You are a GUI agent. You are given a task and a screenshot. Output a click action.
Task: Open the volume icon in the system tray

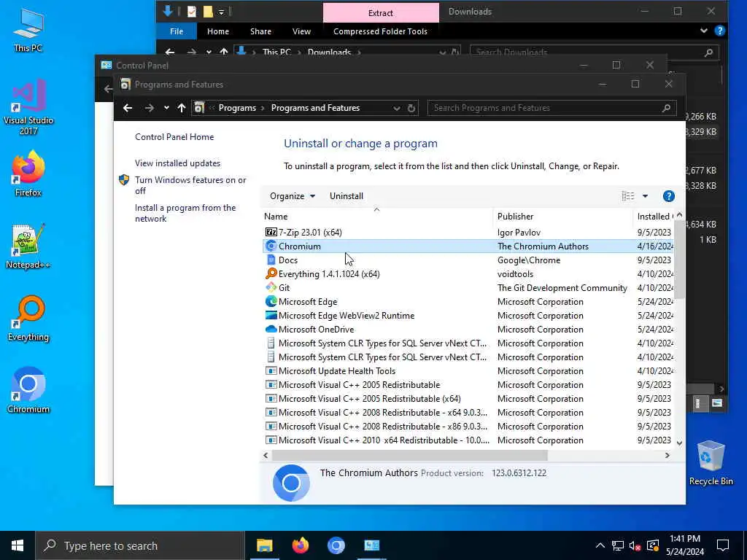pyautogui.click(x=635, y=545)
